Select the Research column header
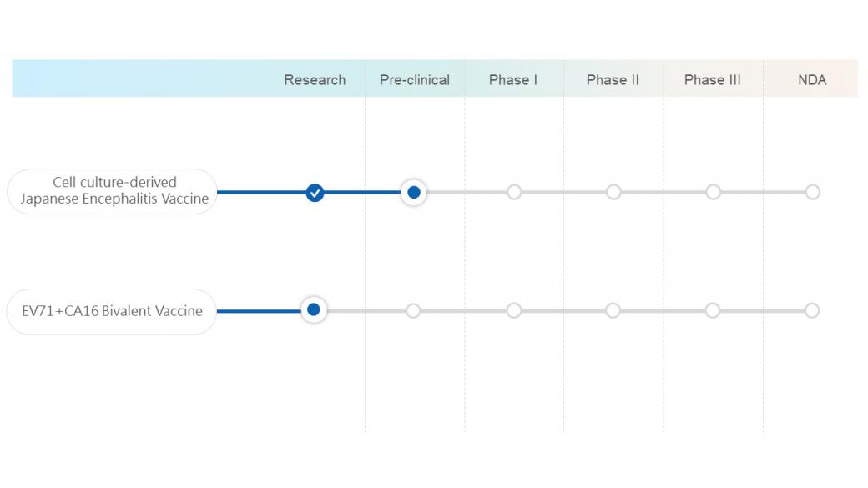Viewport: 868px width, 488px height. pos(315,80)
